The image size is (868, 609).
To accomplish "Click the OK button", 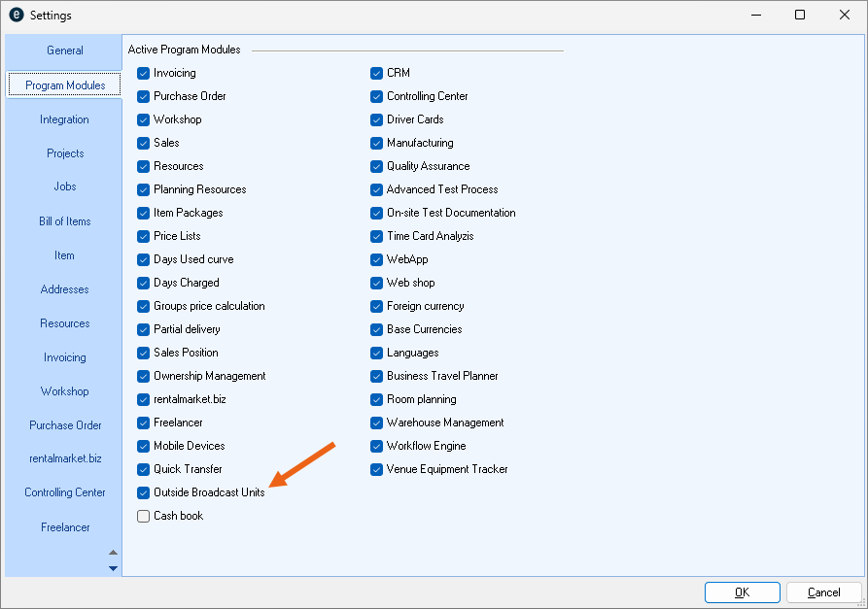I will (742, 592).
